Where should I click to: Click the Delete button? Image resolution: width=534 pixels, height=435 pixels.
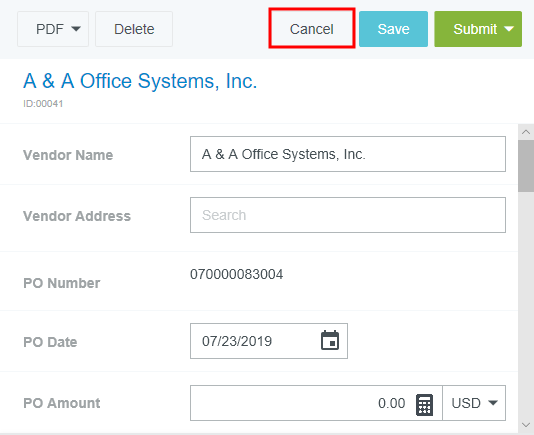134,29
